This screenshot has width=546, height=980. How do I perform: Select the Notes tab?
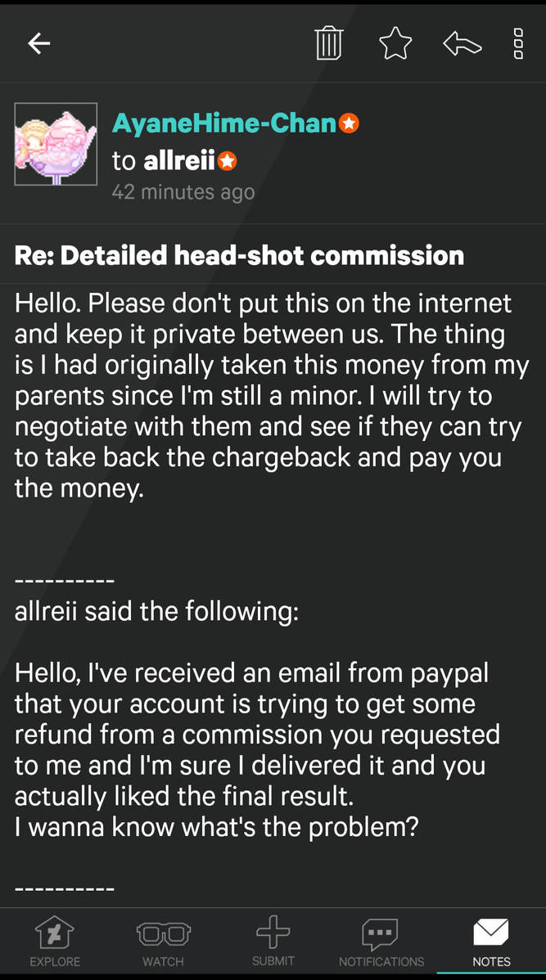coord(492,941)
